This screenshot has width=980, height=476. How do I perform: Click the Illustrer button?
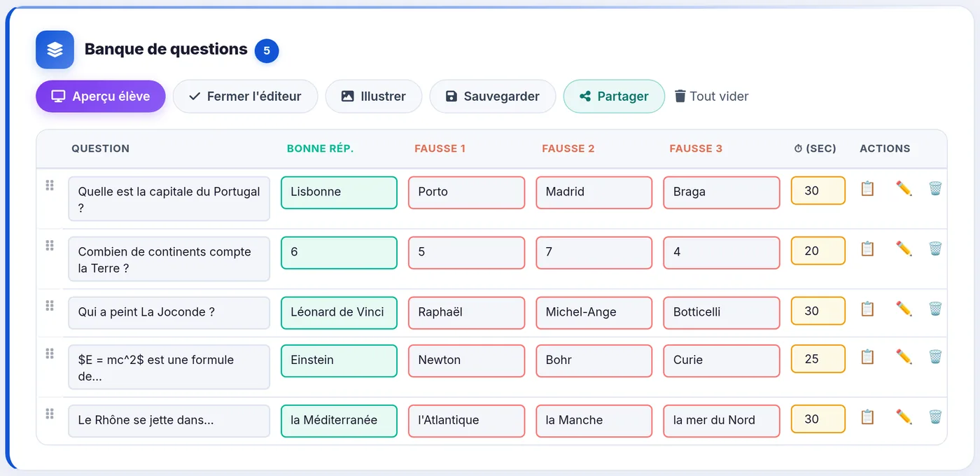(374, 97)
